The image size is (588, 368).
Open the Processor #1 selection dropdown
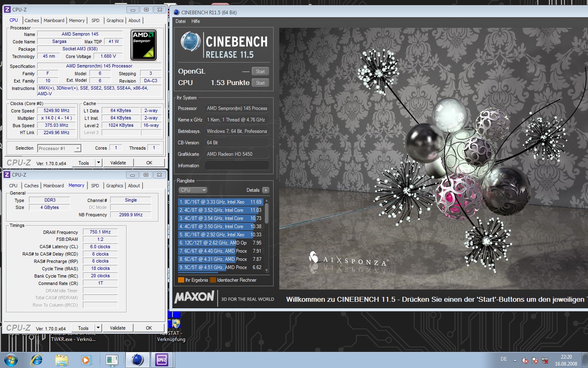[59, 148]
